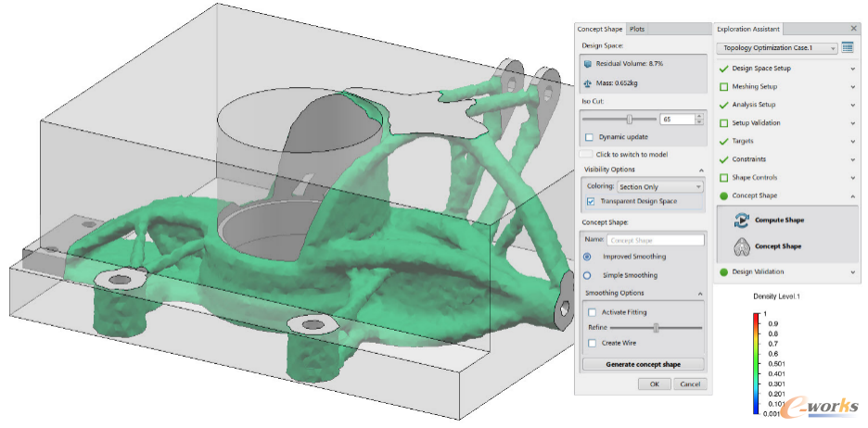Viewport: 868px width, 428px height.
Task: Click the Meshing Setup empty status box
Action: tap(723, 87)
